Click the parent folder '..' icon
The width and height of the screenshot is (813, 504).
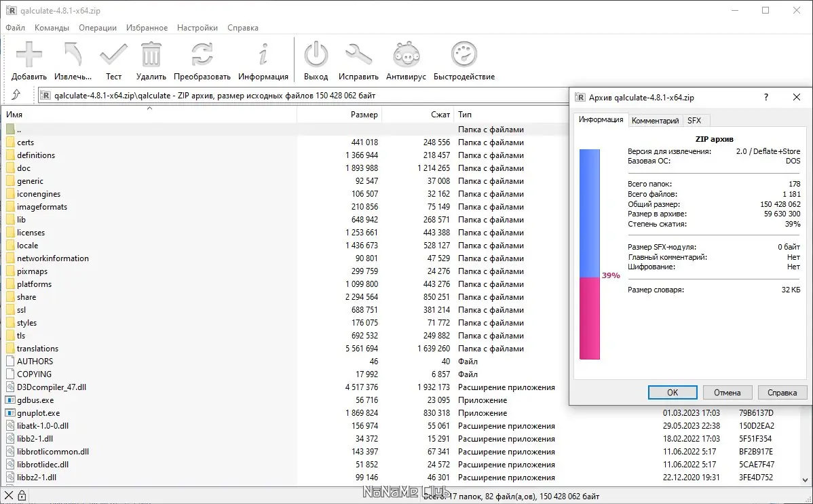(x=10, y=129)
